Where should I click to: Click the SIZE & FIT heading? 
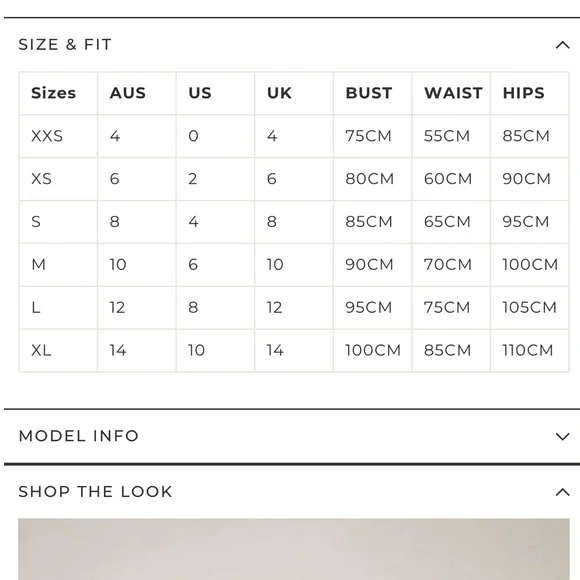coord(65,45)
